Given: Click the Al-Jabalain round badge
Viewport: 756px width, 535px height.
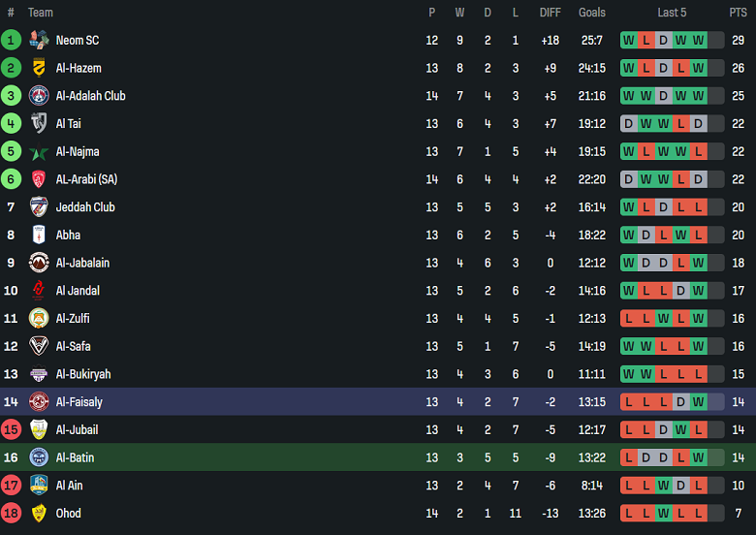Looking at the screenshot, I should pyautogui.click(x=39, y=263).
